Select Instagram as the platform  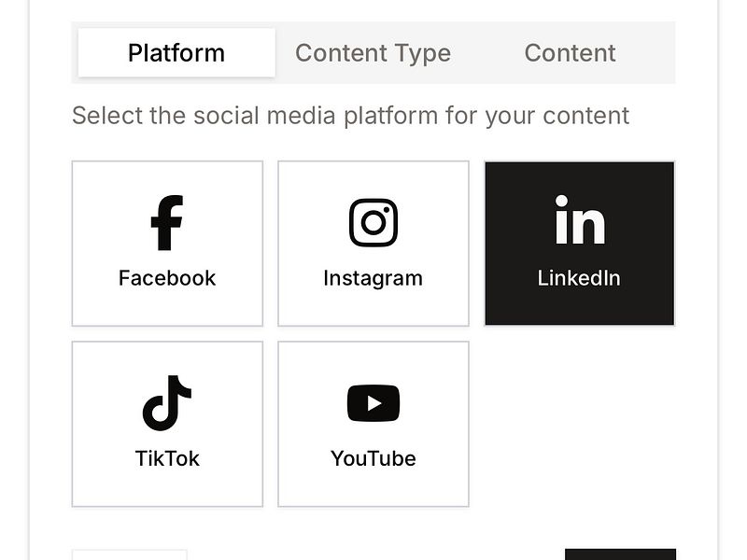[373, 243]
